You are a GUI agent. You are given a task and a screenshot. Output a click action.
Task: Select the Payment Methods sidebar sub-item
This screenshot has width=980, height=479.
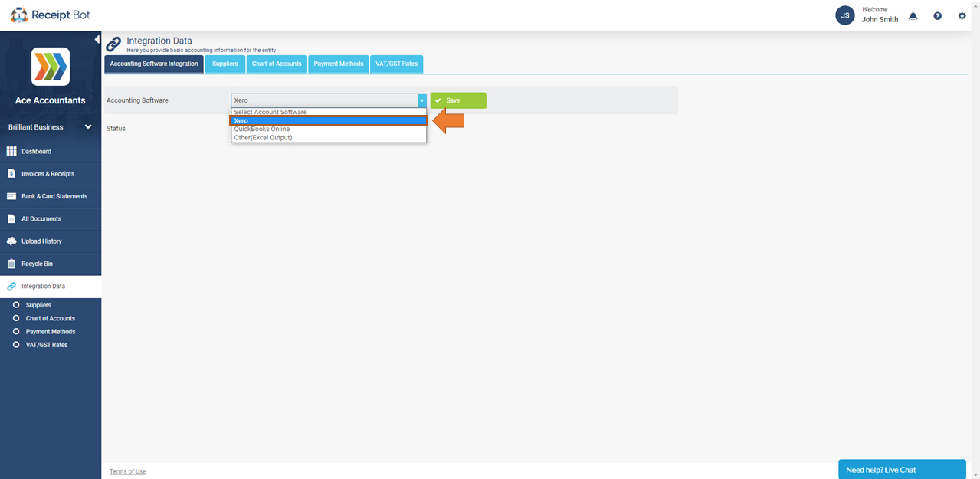point(50,332)
